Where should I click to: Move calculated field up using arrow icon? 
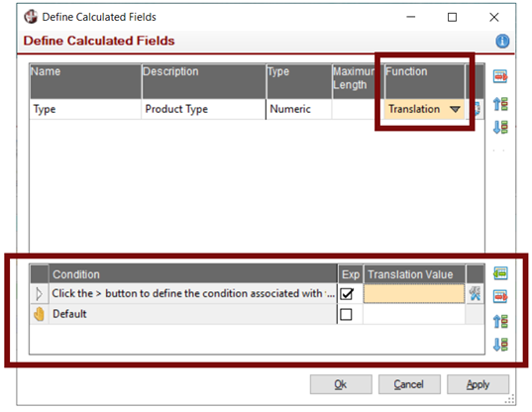coord(500,104)
